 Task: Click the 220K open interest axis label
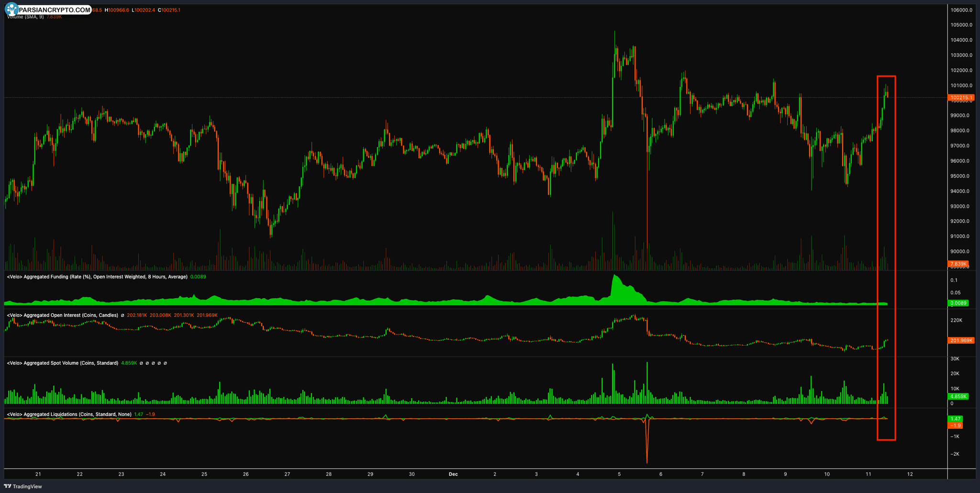956,320
